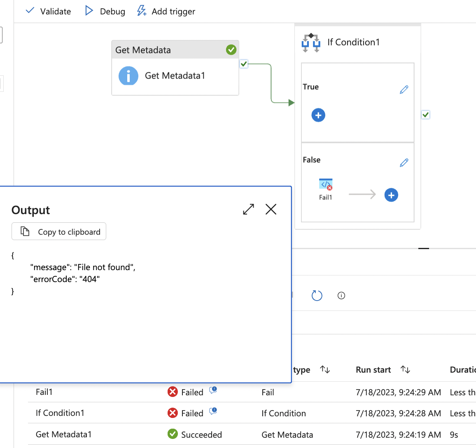Screen dimensions: 476x448
Task: Edit the True branch with pencil icon
Action: click(x=404, y=89)
